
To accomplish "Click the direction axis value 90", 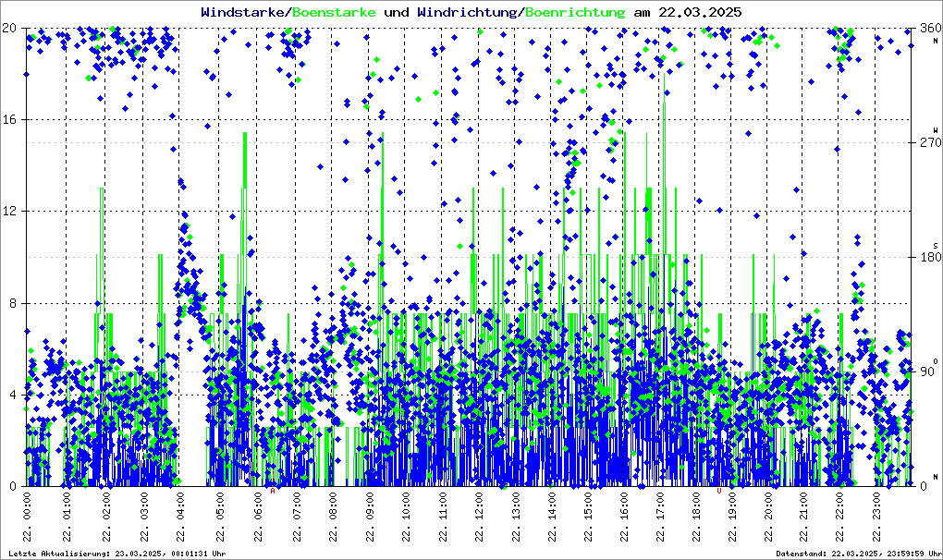I will (x=927, y=371).
